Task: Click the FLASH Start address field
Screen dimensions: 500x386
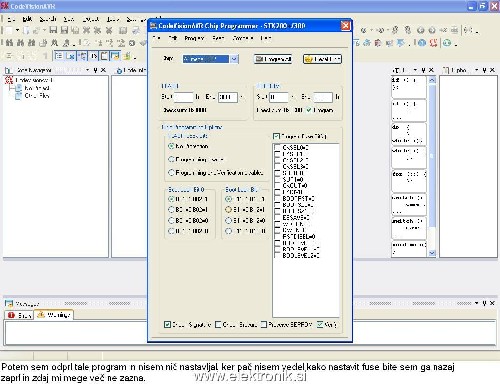Action: pyautogui.click(x=183, y=97)
